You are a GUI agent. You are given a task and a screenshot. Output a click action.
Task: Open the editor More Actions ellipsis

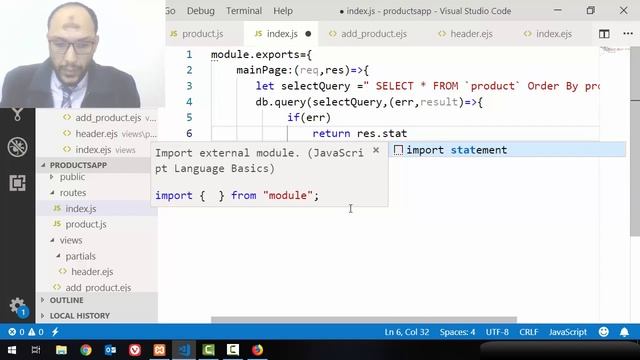pos(628,34)
